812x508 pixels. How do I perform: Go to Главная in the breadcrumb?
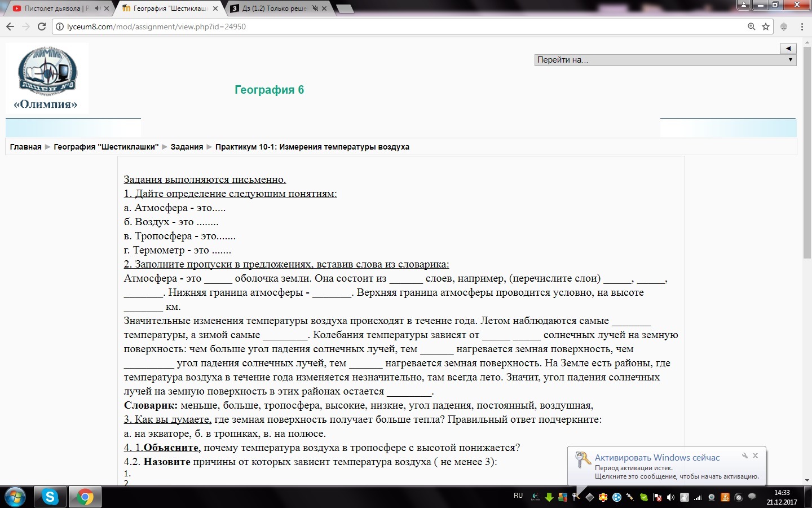coord(25,147)
